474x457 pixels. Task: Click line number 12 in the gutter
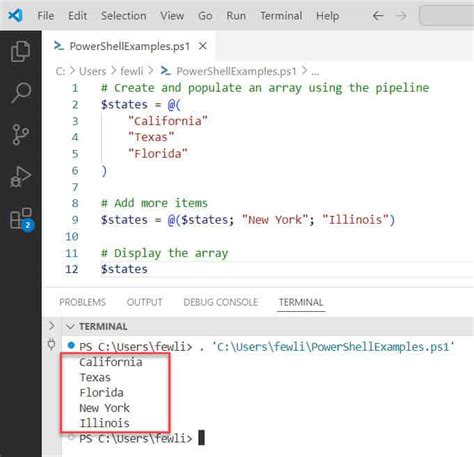pyautogui.click(x=72, y=269)
